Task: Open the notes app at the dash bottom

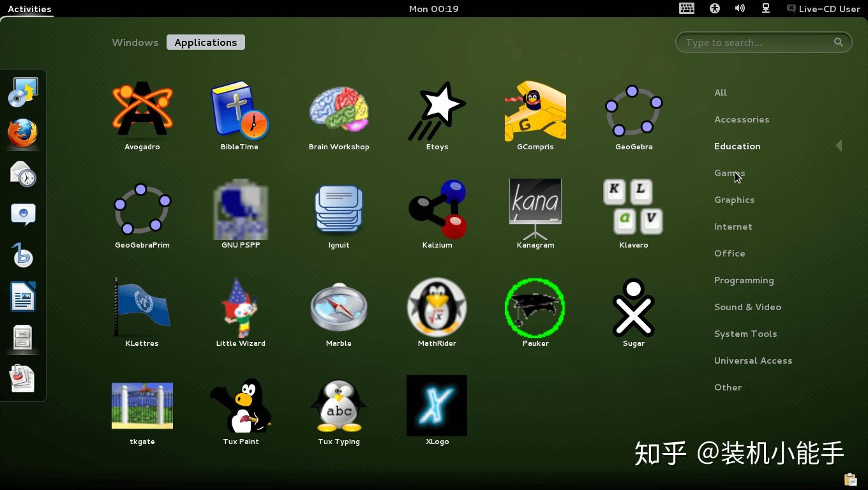Action: pyautogui.click(x=23, y=379)
